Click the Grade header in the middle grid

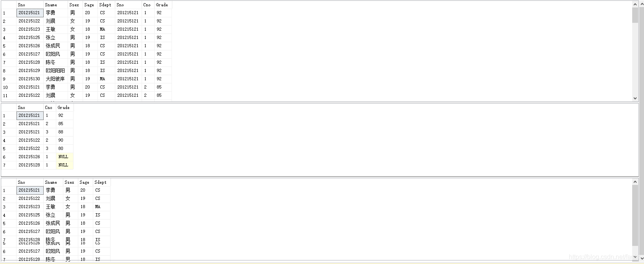(x=64, y=107)
